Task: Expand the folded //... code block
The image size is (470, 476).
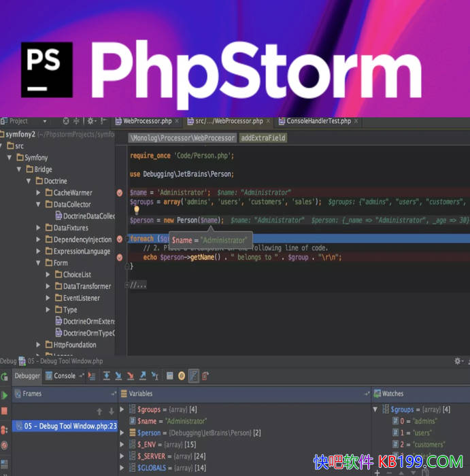Action: 137,285
